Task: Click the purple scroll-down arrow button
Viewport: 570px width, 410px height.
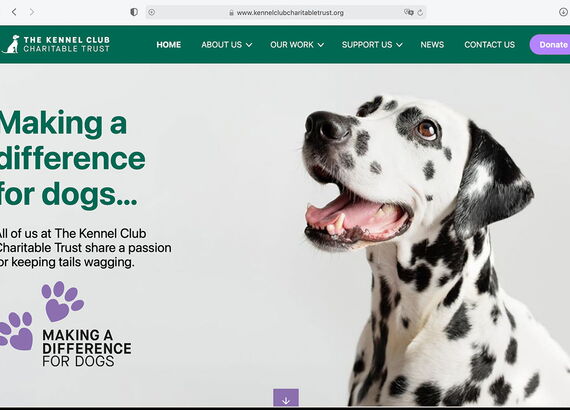Action: point(286,398)
